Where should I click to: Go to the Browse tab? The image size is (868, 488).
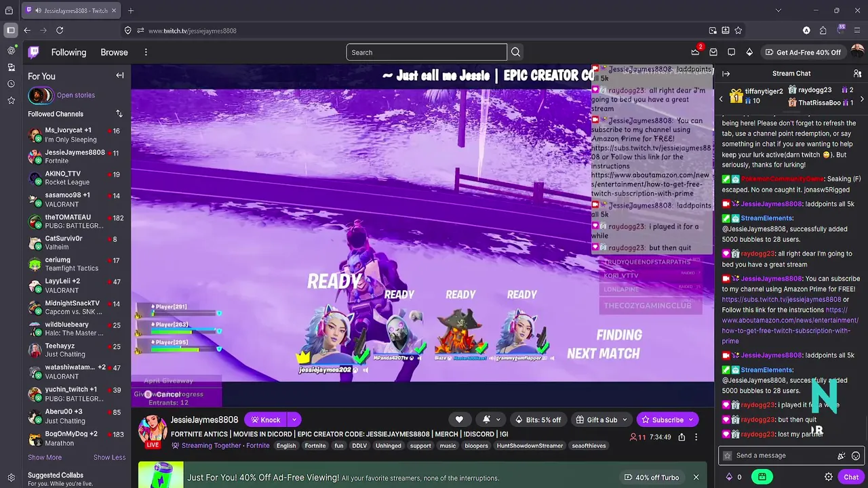click(x=114, y=52)
